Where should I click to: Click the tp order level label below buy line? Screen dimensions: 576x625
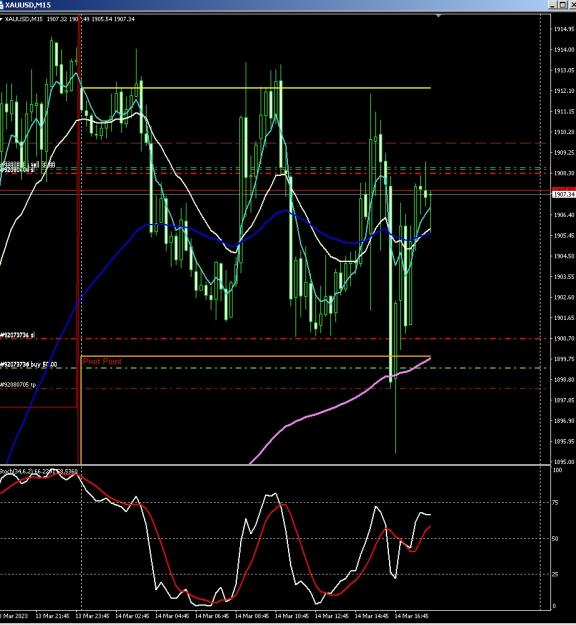[18, 385]
